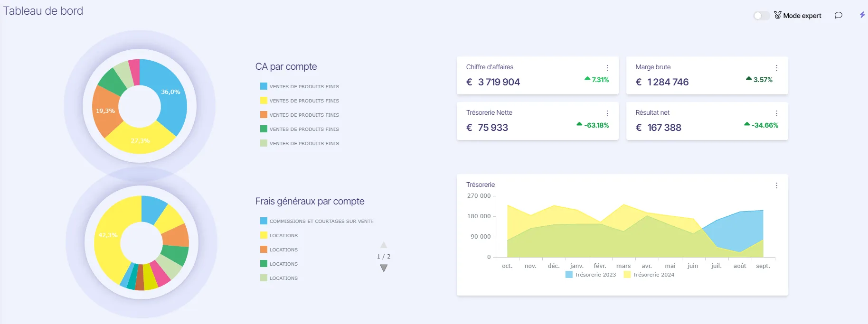Click the blue VENTES DE PRODUITS FINIS swatch
Screen dimensions: 868x324
(x=264, y=86)
